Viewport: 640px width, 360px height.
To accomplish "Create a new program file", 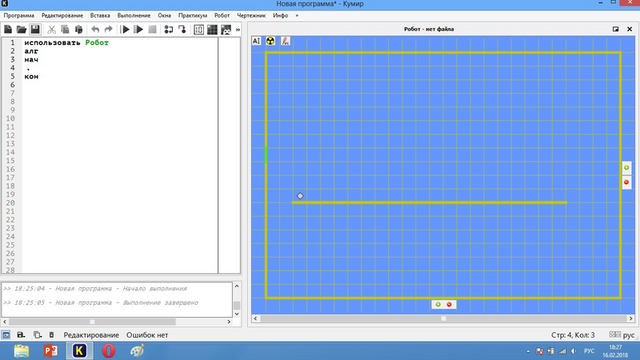I will (x=8, y=29).
